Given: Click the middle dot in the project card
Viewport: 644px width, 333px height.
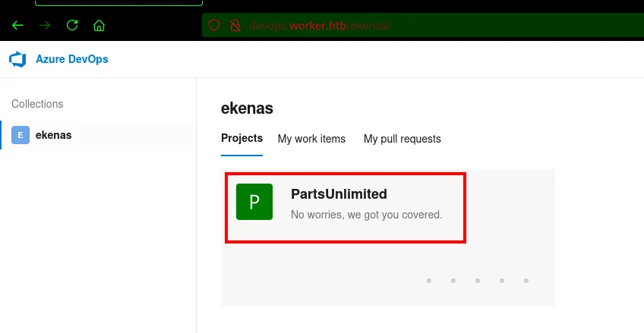Looking at the screenshot, I should [x=478, y=281].
